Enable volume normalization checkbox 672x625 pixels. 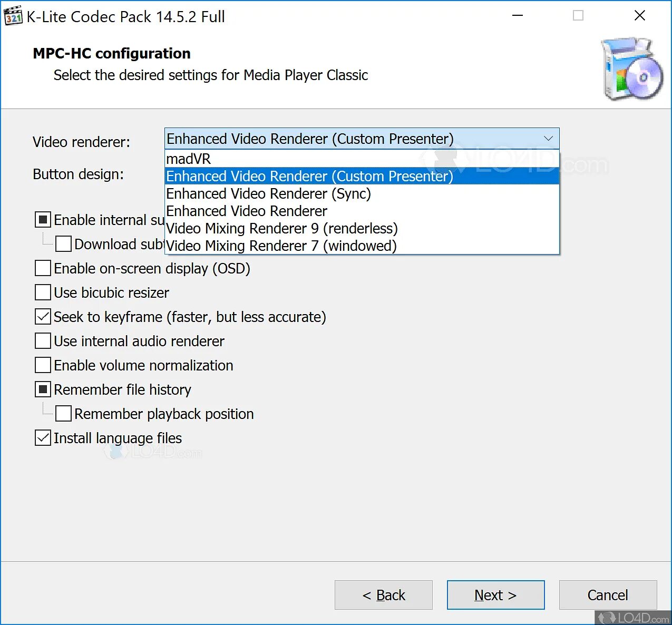(x=43, y=365)
